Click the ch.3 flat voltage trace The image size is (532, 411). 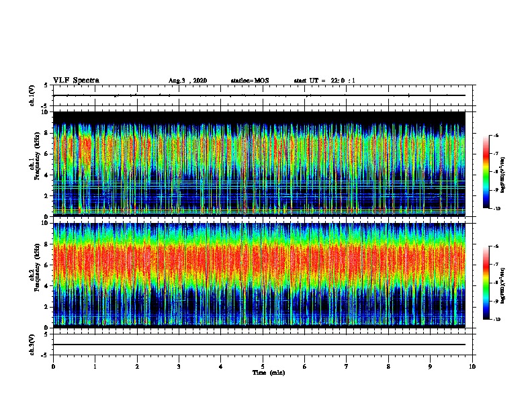pos(259,345)
